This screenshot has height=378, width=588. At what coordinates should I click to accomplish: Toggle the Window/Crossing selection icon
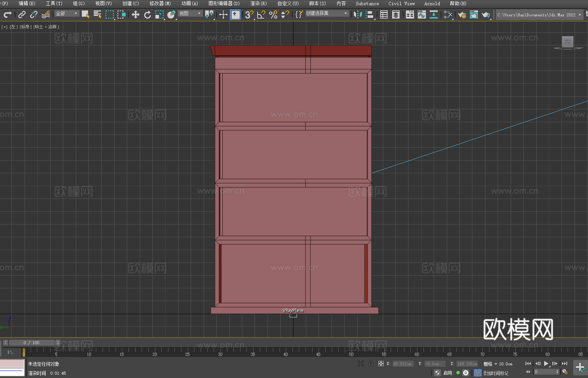122,14
